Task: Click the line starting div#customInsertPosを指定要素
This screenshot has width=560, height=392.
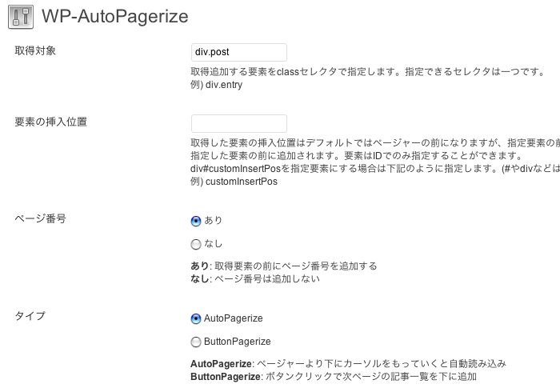Action: pos(375,169)
